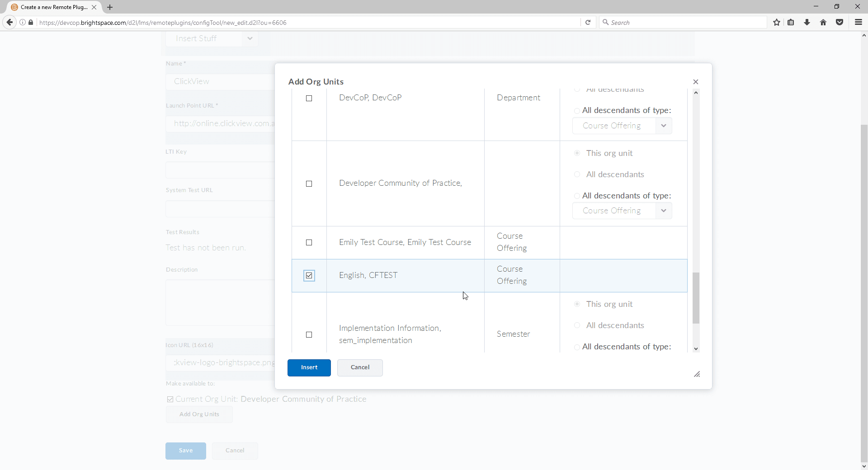Check the Emily Test Course checkbox
Viewport: 868px width, 470px height.
(x=309, y=243)
